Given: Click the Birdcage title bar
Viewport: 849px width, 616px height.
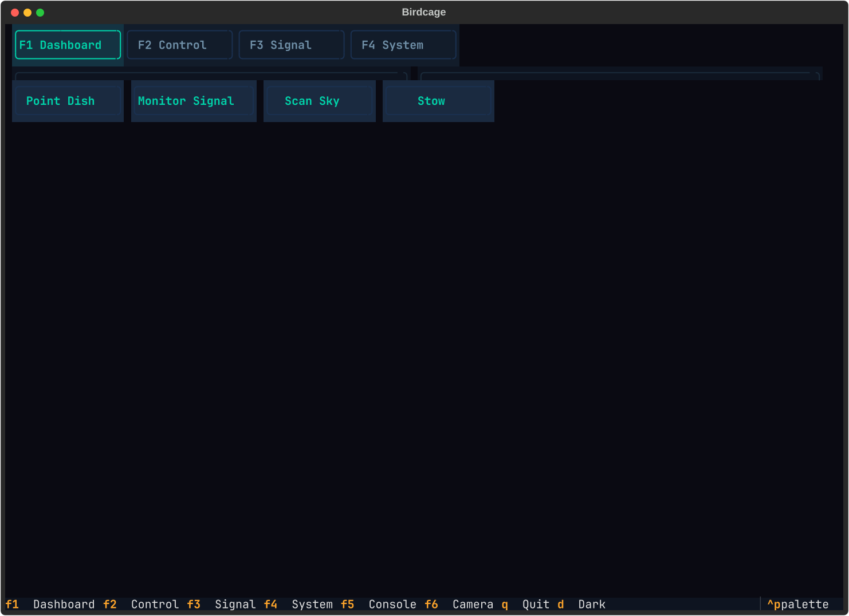Looking at the screenshot, I should 424,11.
